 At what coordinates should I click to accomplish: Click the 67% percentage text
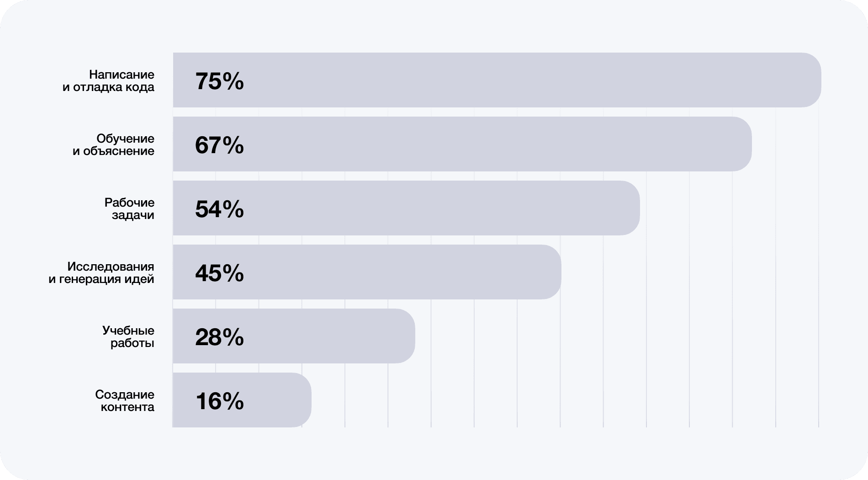tap(219, 145)
